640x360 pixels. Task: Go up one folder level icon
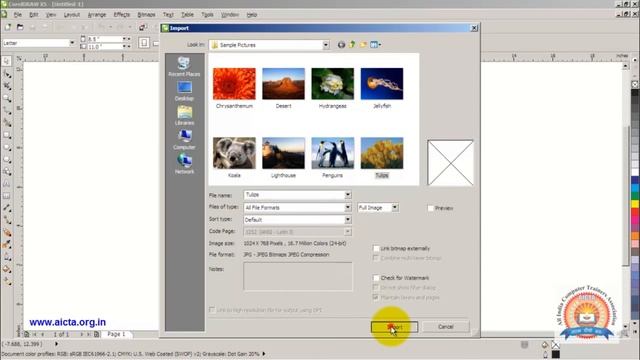pyautogui.click(x=352, y=44)
